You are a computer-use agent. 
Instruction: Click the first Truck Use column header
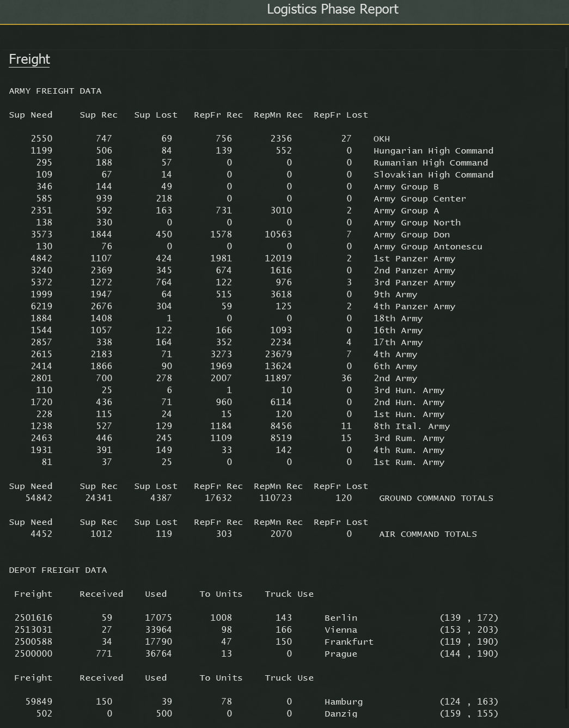pyautogui.click(x=289, y=594)
